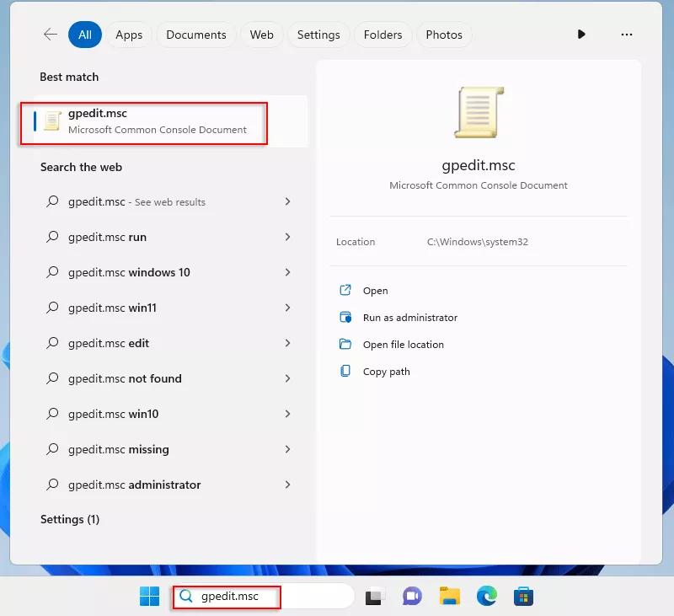Screen dimensions: 674x616
Task: Click Copy path action
Action: (386, 372)
